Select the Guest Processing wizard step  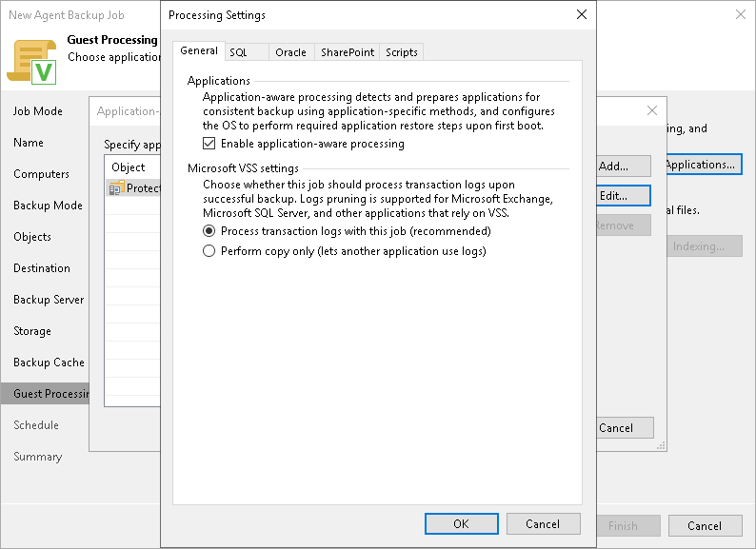(45, 394)
